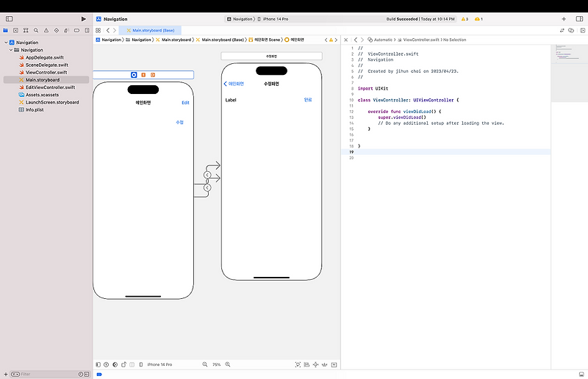Choose the Navigation scheme in toolbar
The height and width of the screenshot is (379, 588).
pyautogui.click(x=240, y=19)
